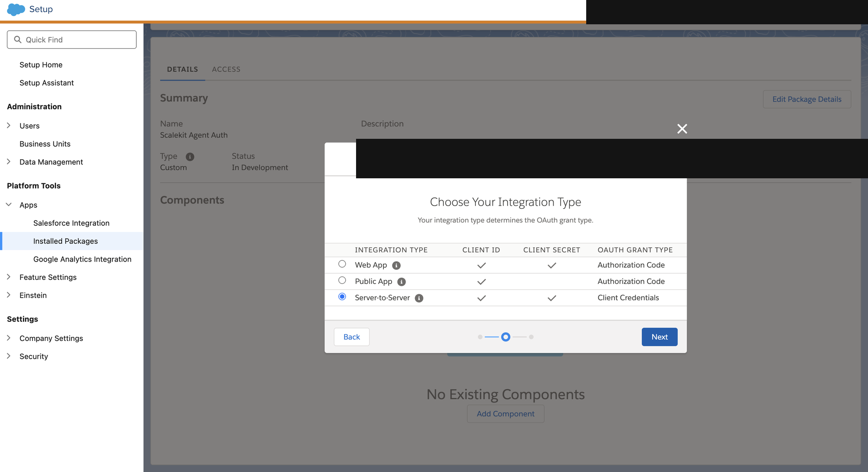Close the integration dialog with the X
The image size is (868, 472).
point(682,129)
